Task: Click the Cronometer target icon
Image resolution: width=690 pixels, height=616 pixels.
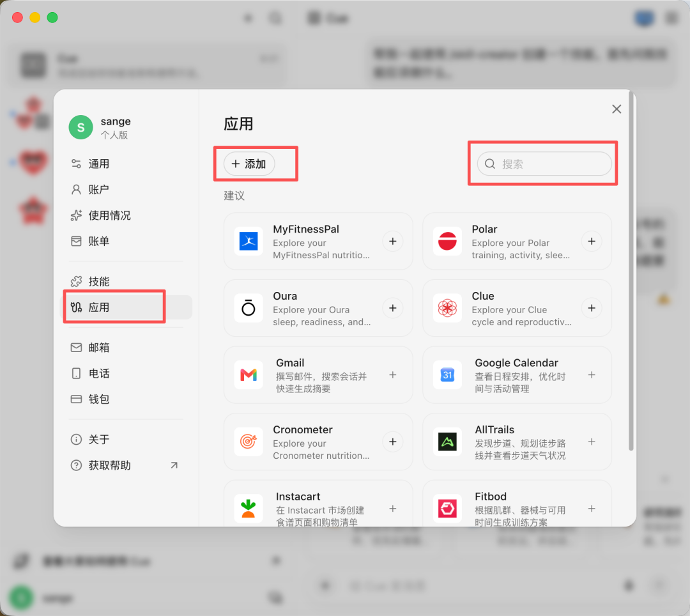Action: 249,442
